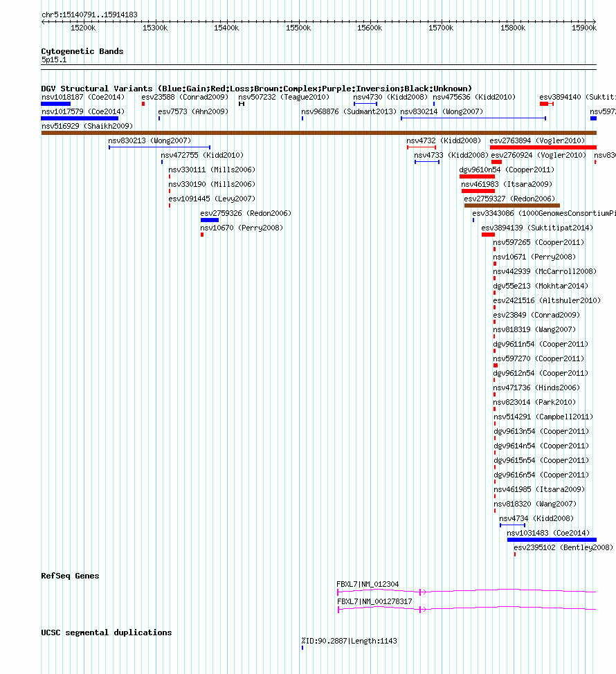616x674 pixels.
Task: Click nsv461983 (Itsara2009) label
Action: (507, 185)
